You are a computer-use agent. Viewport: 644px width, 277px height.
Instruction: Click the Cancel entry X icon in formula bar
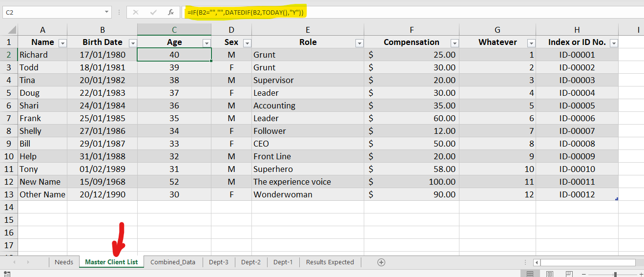pyautogui.click(x=136, y=12)
